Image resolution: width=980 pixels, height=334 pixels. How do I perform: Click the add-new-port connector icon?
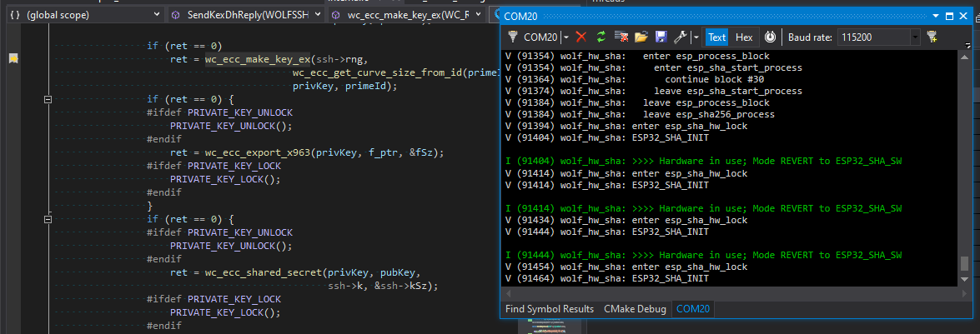(932, 37)
